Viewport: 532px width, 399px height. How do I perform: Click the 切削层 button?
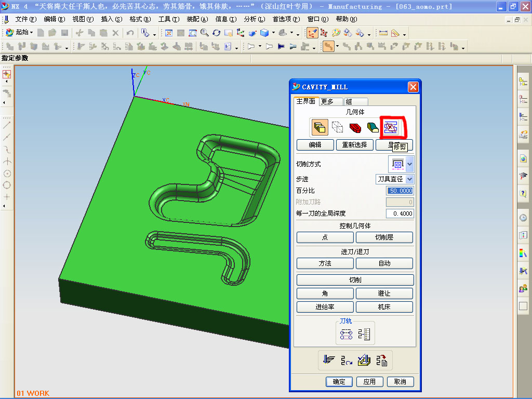[384, 237]
